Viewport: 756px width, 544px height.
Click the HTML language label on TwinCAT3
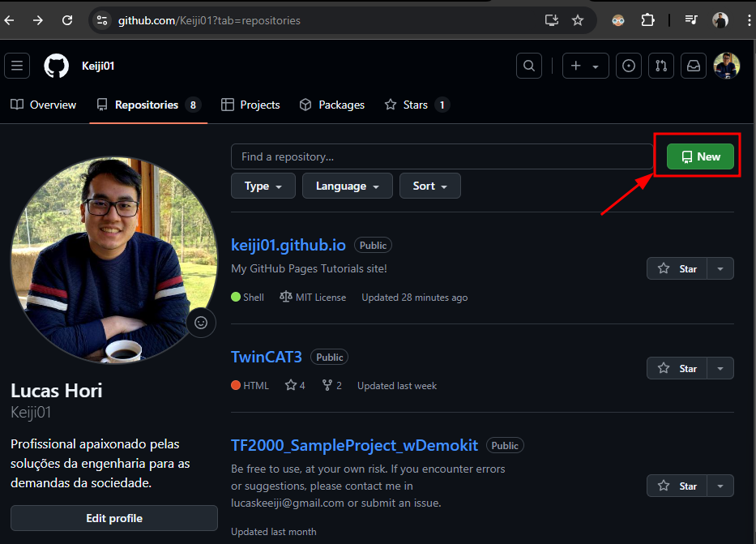coord(250,385)
